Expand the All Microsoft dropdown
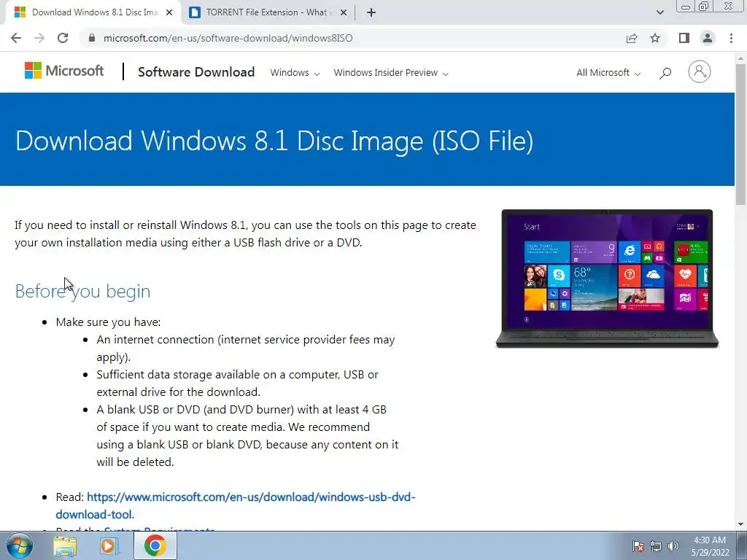This screenshot has height=560, width=747. tap(608, 73)
